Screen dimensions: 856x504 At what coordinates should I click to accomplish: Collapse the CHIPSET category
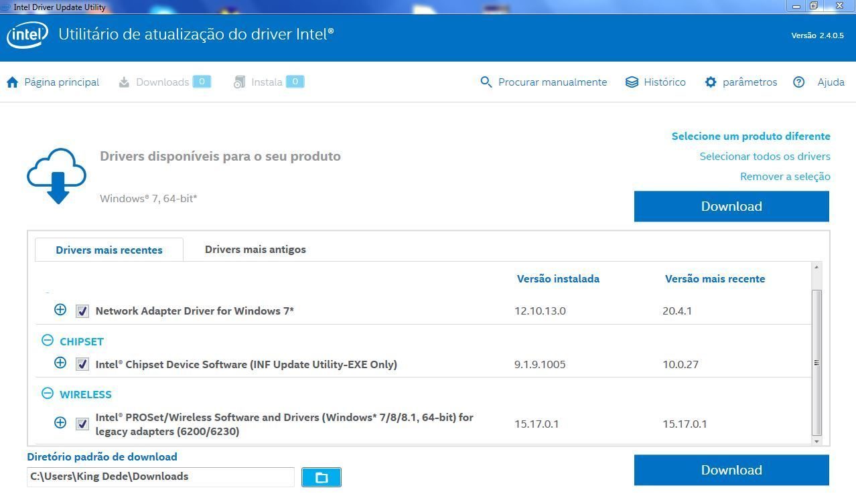coord(47,341)
